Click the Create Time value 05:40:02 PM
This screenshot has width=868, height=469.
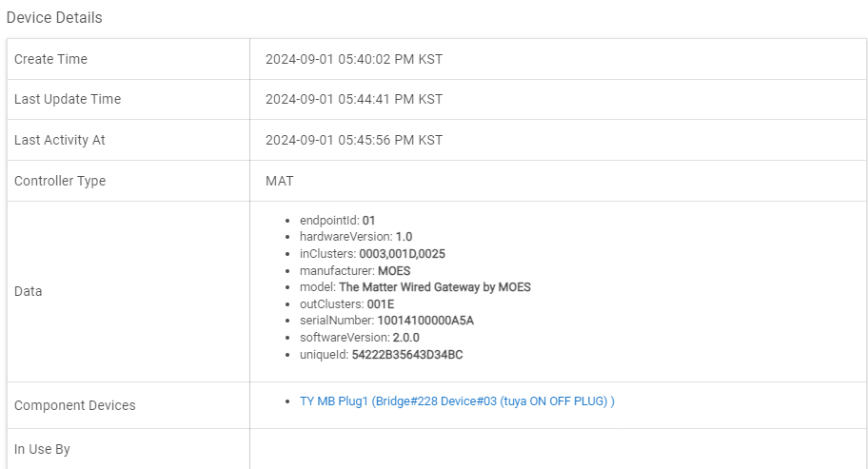pyautogui.click(x=353, y=59)
